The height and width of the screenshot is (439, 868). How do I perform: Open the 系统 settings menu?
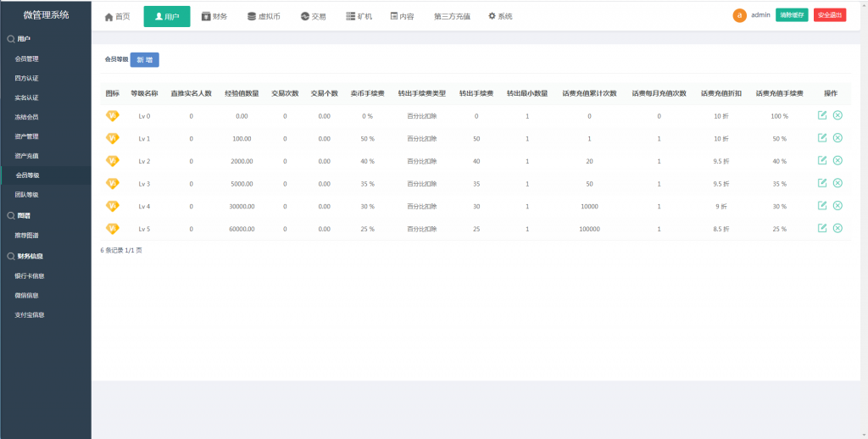500,17
